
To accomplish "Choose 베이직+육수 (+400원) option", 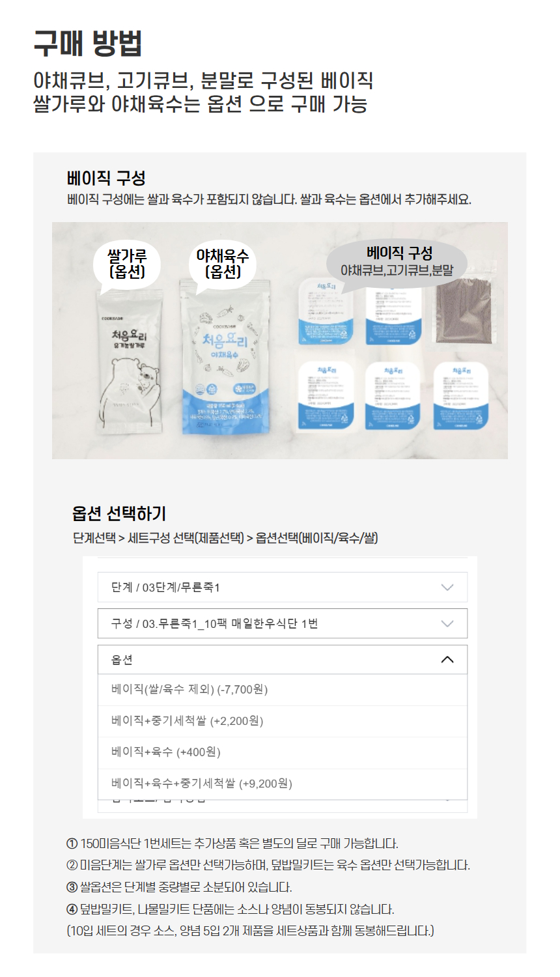I will 283,752.
